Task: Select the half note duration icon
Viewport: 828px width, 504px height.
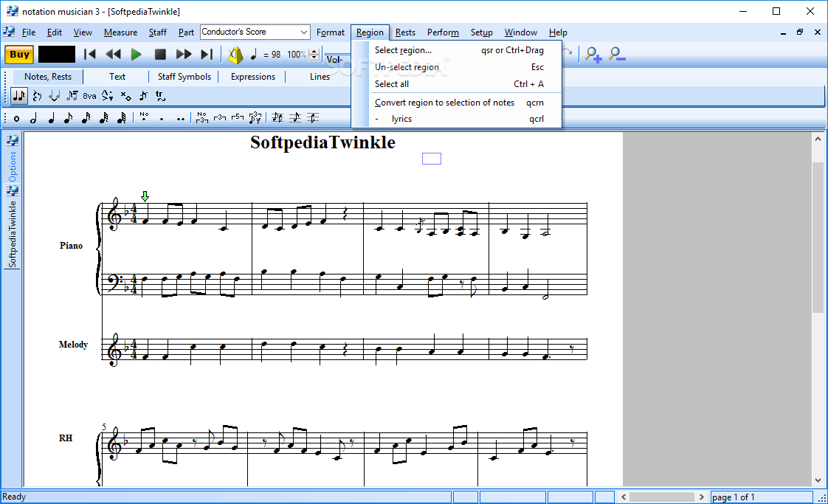Action: [x=33, y=117]
